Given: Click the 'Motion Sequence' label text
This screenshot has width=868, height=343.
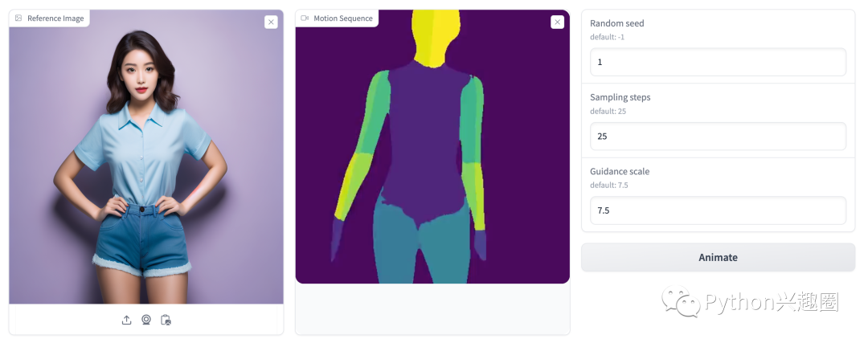Looking at the screenshot, I should coord(343,18).
